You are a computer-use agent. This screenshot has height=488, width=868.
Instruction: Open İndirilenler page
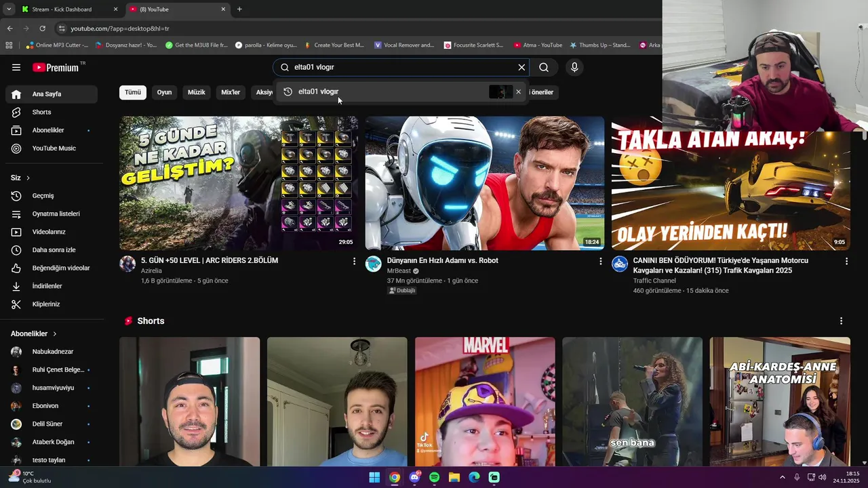(x=52, y=286)
